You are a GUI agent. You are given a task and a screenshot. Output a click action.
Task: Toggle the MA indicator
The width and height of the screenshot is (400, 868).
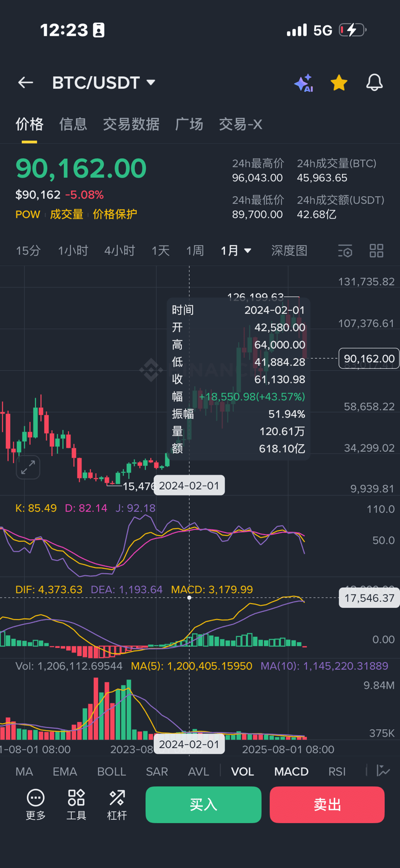pos(24,771)
